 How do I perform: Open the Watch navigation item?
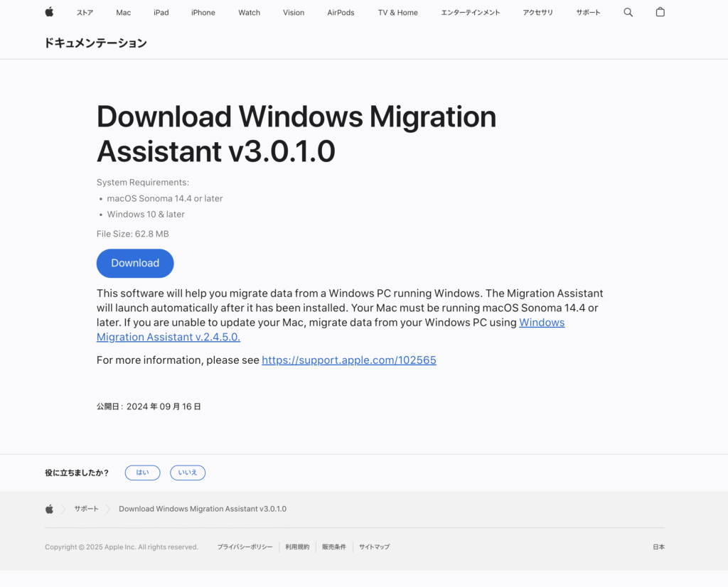(249, 13)
